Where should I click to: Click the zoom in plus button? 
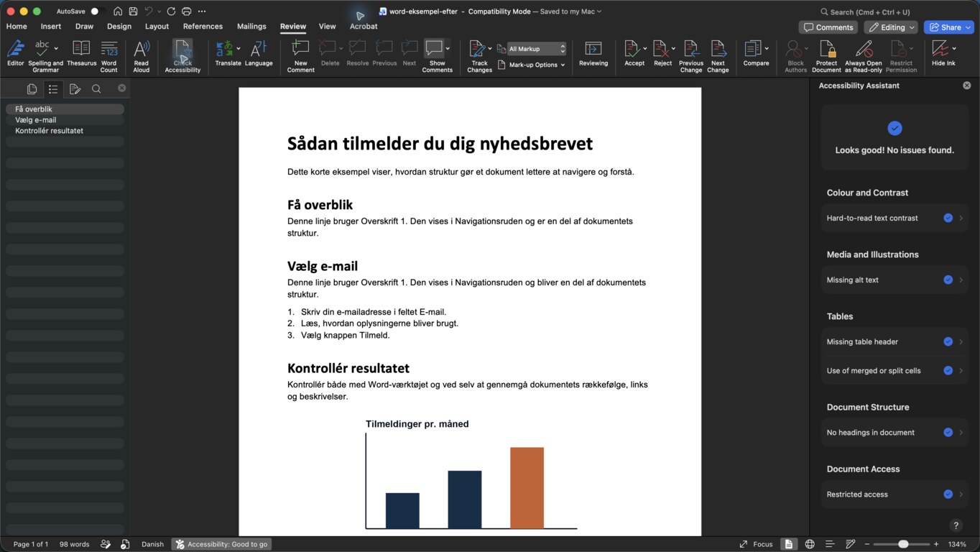coord(936,544)
